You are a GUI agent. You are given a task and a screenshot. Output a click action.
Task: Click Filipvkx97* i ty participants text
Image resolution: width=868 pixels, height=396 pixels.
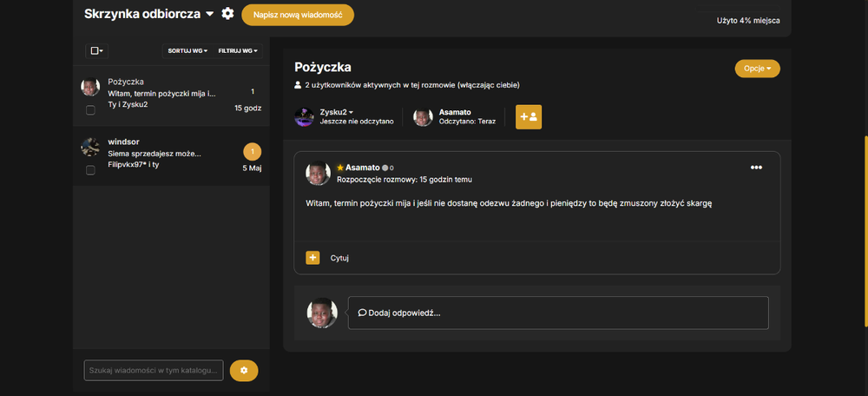point(134,164)
